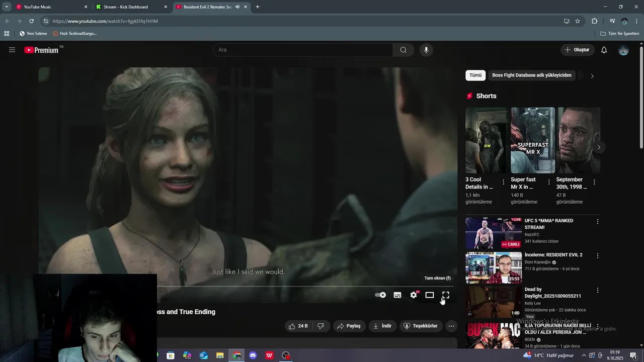Mute the Resident Evil tab audio icon

(x=237, y=7)
